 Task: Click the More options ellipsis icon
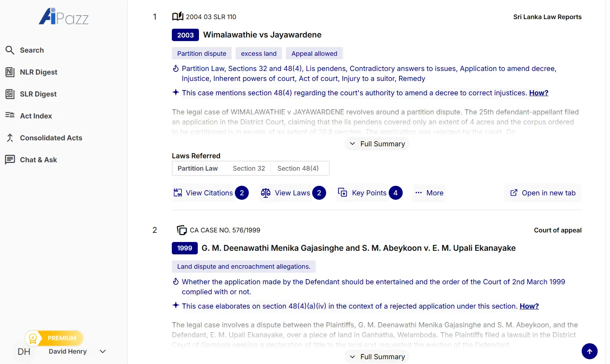(x=418, y=193)
